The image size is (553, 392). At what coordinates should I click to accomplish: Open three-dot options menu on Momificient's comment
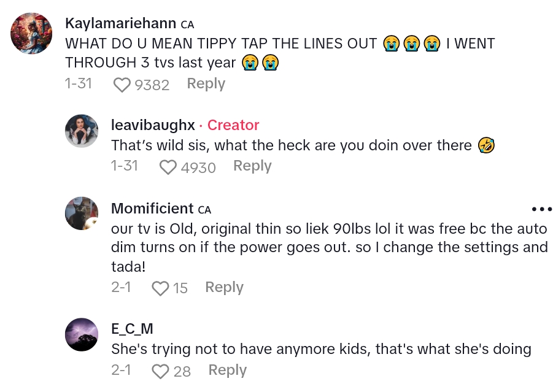[541, 209]
